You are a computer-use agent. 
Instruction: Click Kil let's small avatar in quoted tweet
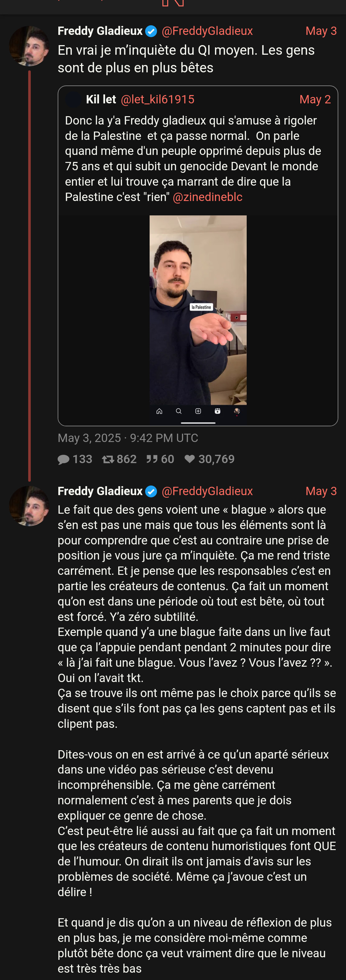(73, 100)
